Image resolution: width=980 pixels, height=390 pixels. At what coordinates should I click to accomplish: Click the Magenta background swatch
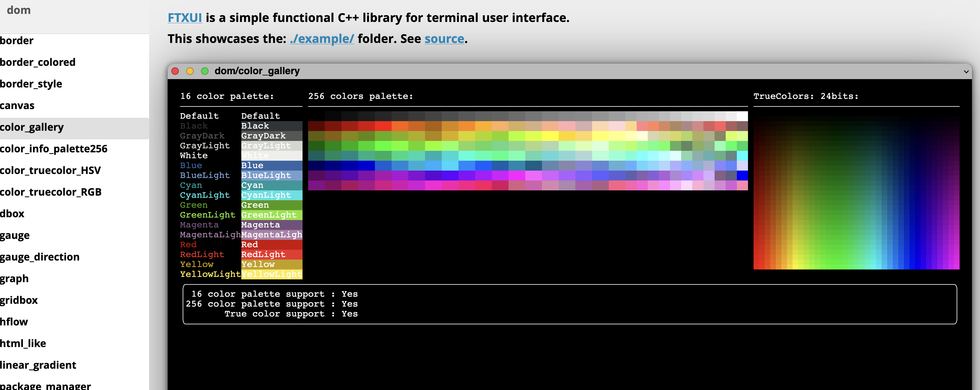point(272,225)
